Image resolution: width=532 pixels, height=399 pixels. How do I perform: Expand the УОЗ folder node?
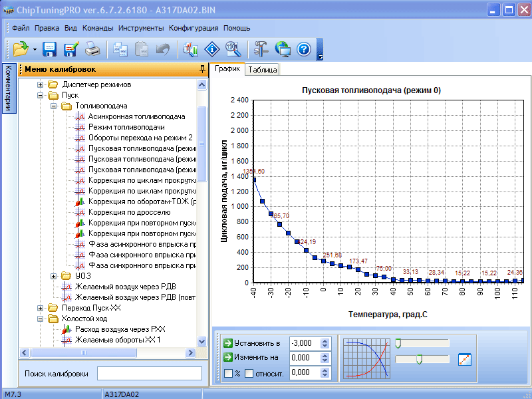pos(54,276)
